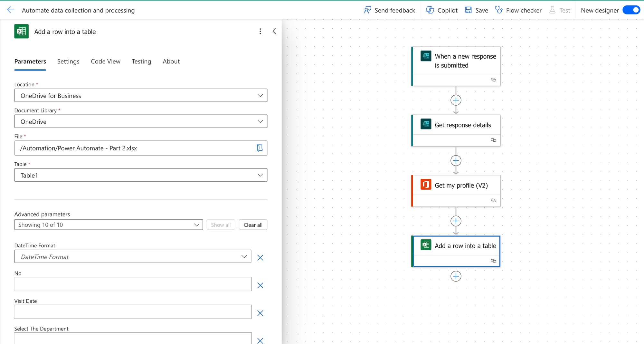
Task: Collapse the action details panel
Action: coord(274,31)
